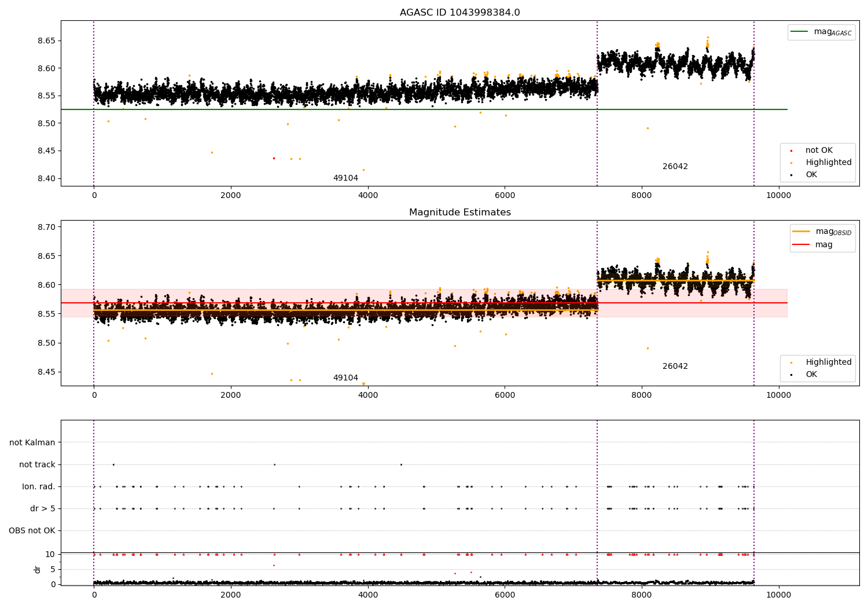Click the 'not track' axis label

point(37,465)
